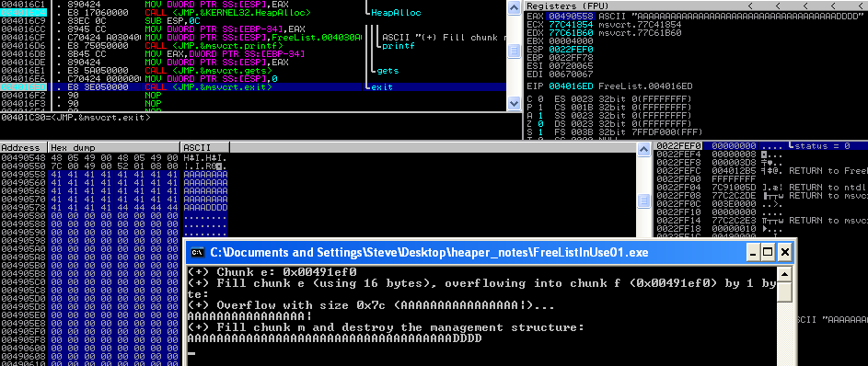Viewport: 868px width, 366px height.
Task: Select the HeapAlloc comment in disassembly
Action: click(x=396, y=12)
